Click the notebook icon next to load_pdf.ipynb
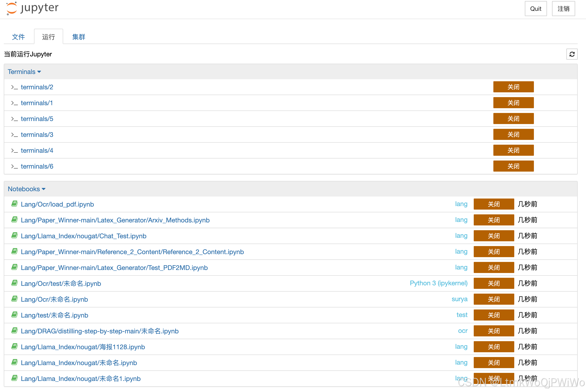 [14, 204]
